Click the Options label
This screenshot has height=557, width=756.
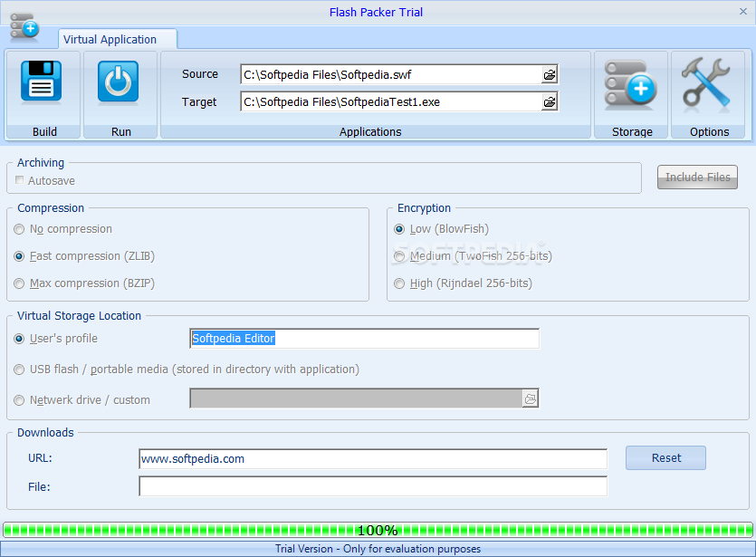coord(709,131)
